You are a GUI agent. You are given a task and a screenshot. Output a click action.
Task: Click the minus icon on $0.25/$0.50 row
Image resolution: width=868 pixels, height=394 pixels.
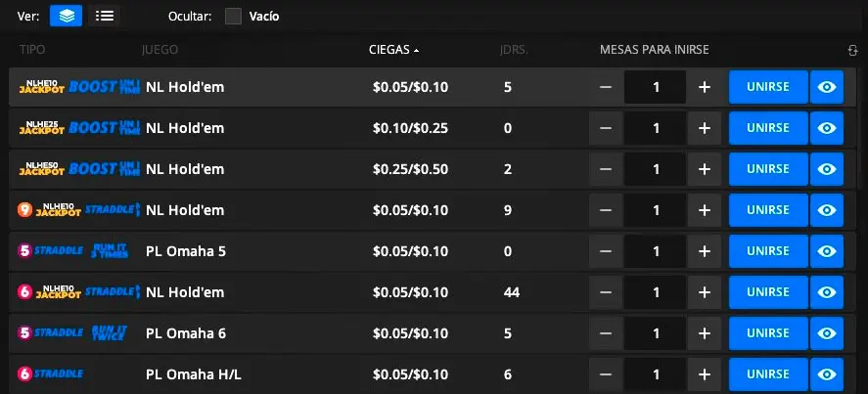click(606, 169)
